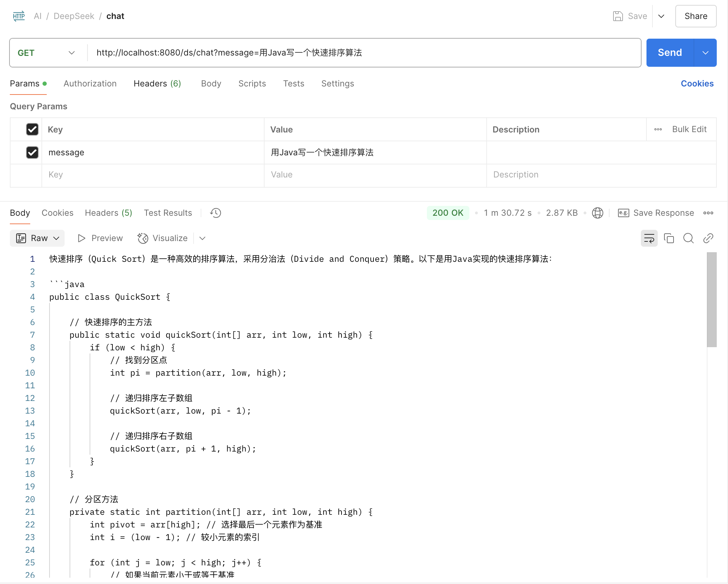Open more response options menu
This screenshot has height=584, width=728.
(x=708, y=213)
